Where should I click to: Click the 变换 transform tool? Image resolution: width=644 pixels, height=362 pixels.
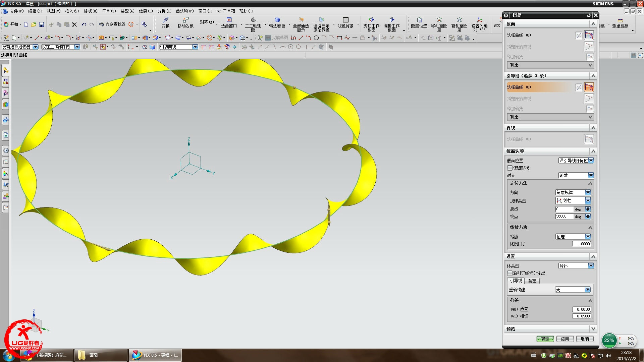point(165,23)
